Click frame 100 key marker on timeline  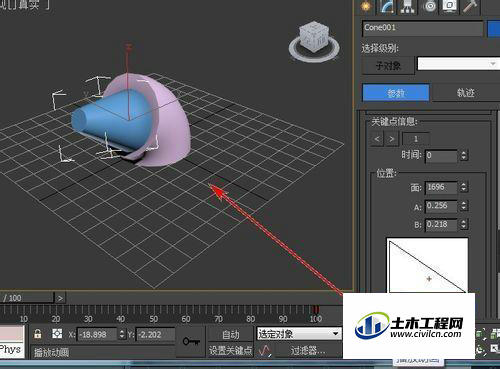click(315, 310)
